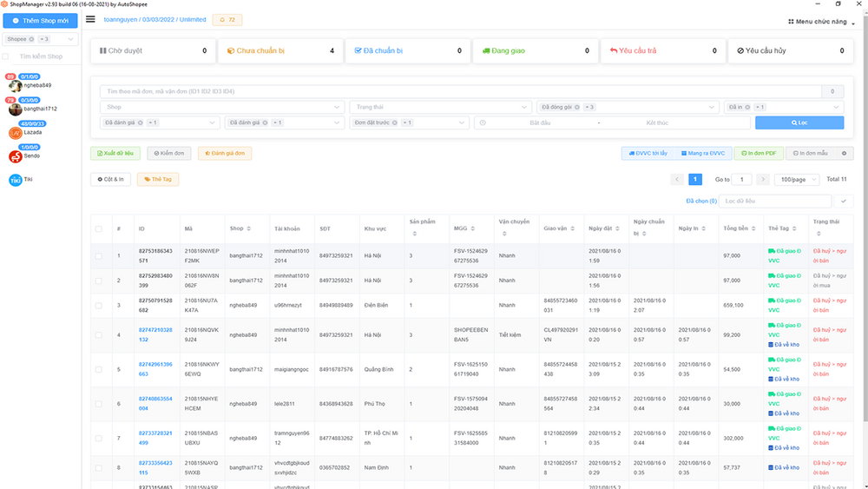Select the Tiki shop icon
This screenshot has width=868, height=489.
(15, 180)
